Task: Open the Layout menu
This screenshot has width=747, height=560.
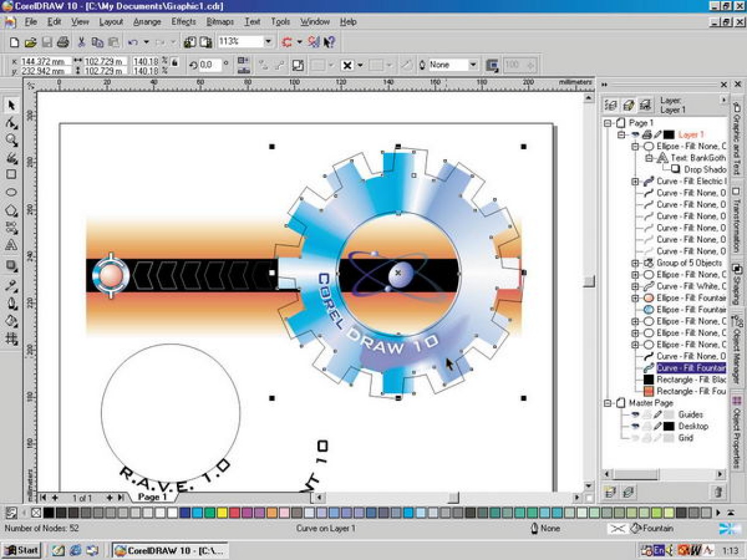Action: pyautogui.click(x=111, y=22)
